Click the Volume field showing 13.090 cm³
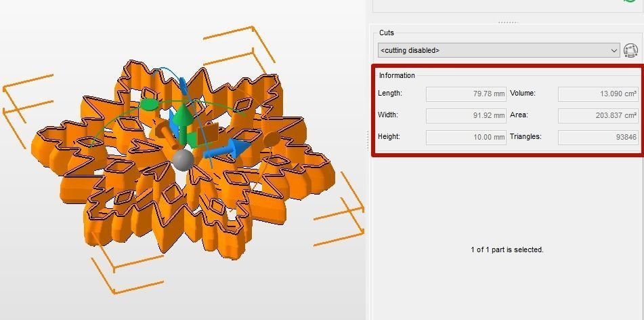Screen dimensions: 644x320 (x=598, y=94)
